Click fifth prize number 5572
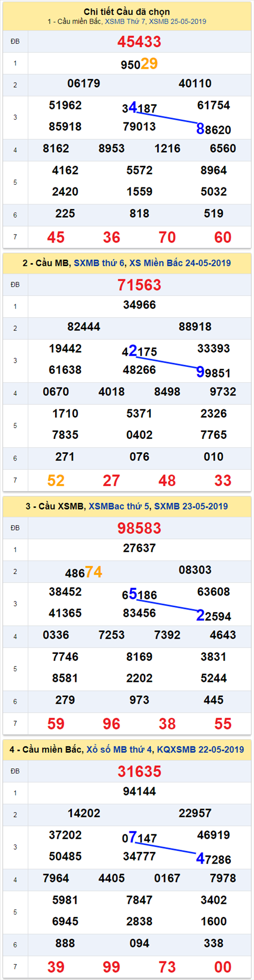The width and height of the screenshot is (254, 980). (x=139, y=170)
